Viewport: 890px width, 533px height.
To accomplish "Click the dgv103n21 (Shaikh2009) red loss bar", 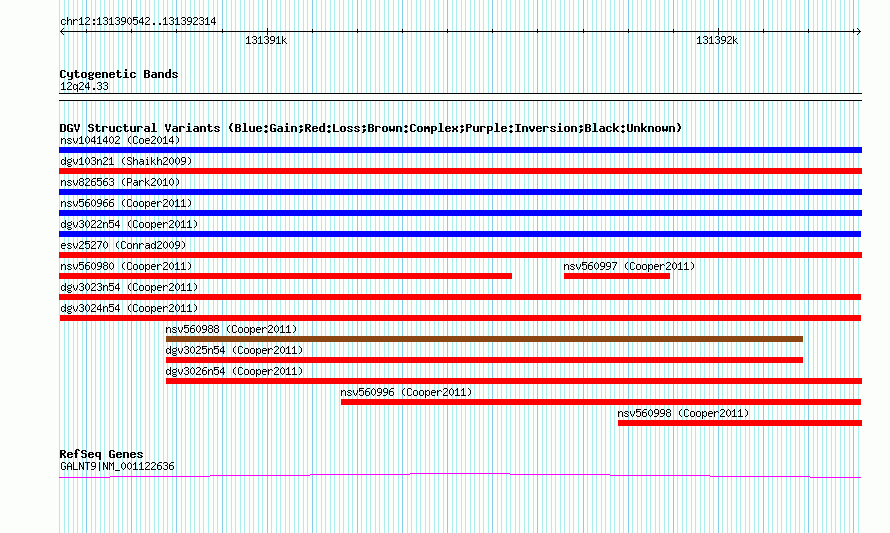I will pos(460,171).
